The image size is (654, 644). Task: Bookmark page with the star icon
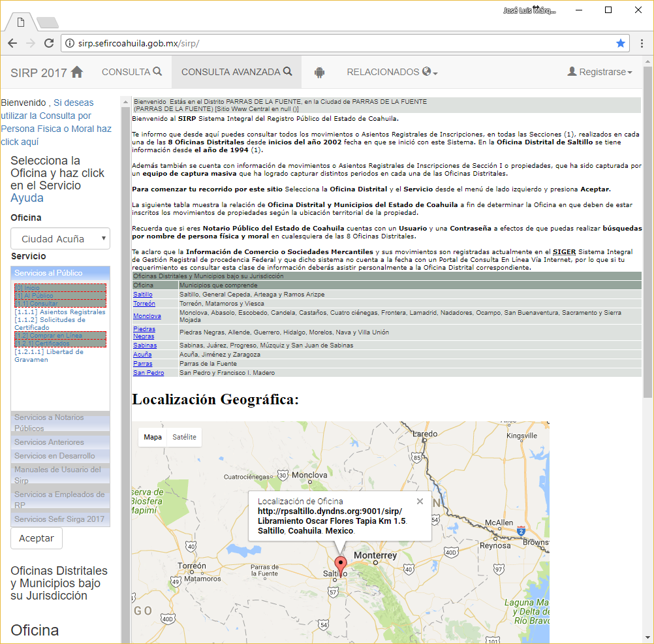pos(620,43)
